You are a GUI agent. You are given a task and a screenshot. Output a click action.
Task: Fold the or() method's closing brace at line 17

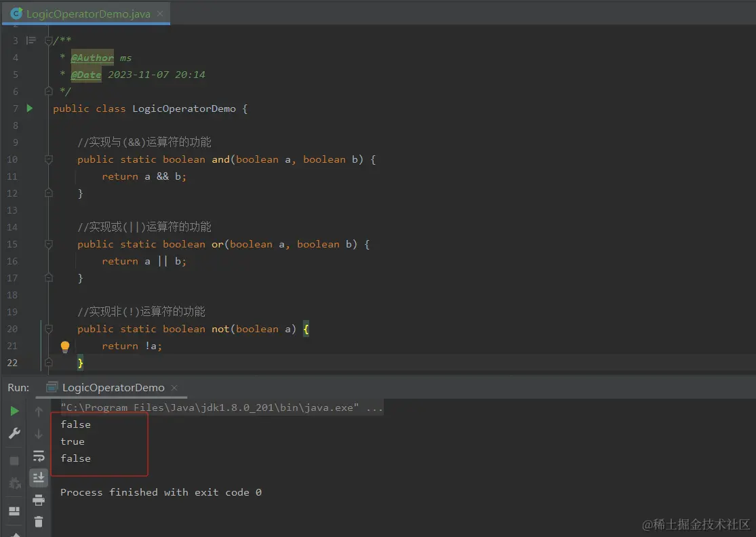[x=49, y=278]
